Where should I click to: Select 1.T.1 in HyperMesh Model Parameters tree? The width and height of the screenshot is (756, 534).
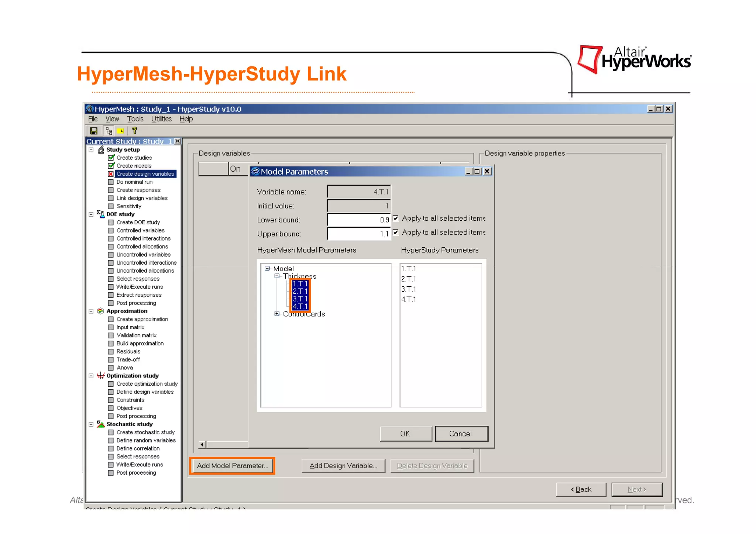[x=300, y=284]
